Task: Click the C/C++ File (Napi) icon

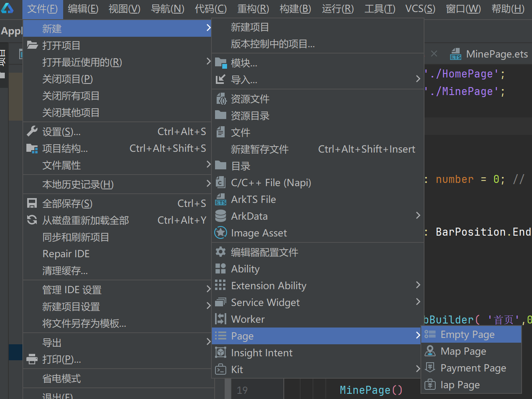Action: pyautogui.click(x=221, y=182)
